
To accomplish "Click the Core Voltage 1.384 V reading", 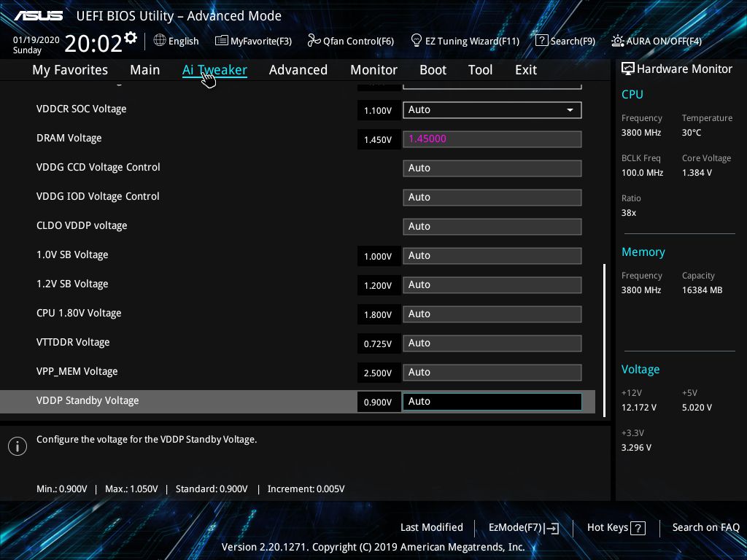I will 697,173.
